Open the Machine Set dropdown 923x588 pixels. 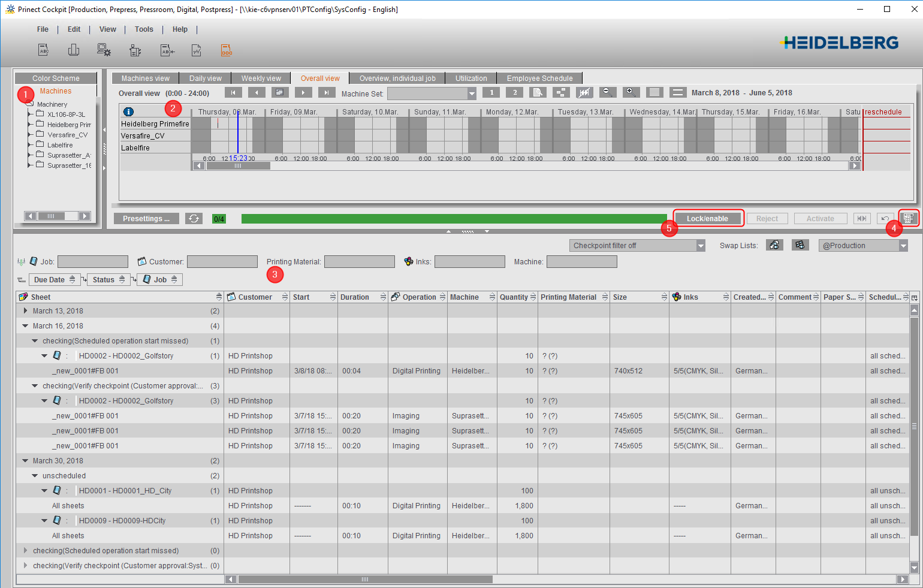click(x=472, y=94)
